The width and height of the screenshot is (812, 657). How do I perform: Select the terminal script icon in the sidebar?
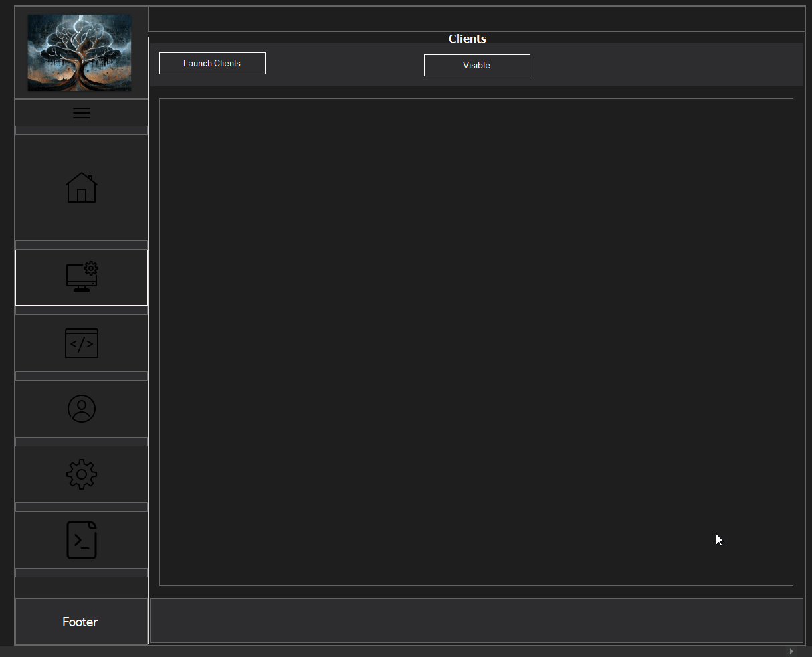coord(81,539)
